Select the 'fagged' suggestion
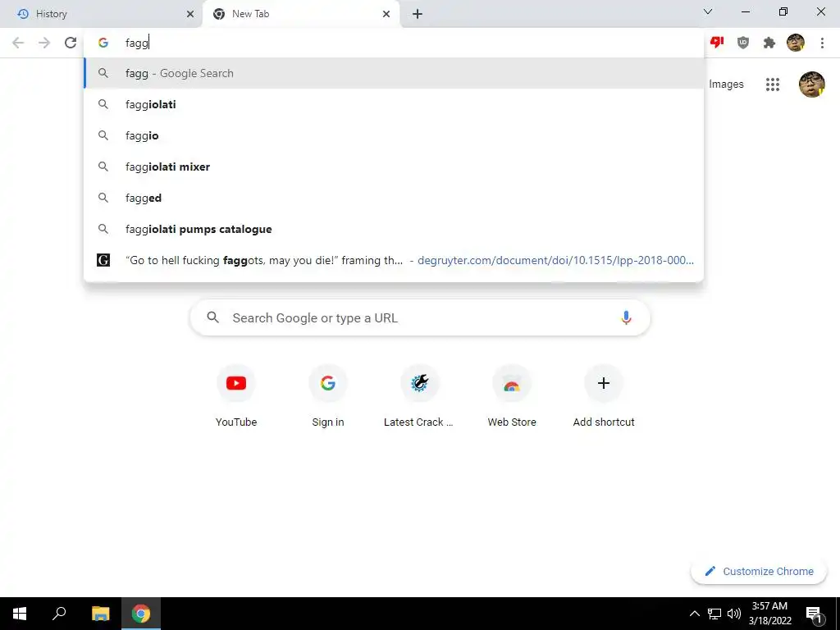 394,198
